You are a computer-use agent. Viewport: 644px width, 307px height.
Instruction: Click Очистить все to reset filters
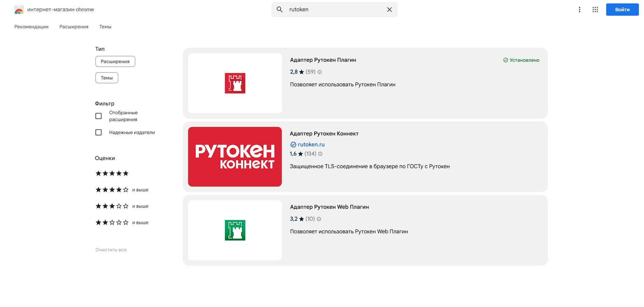(111, 250)
